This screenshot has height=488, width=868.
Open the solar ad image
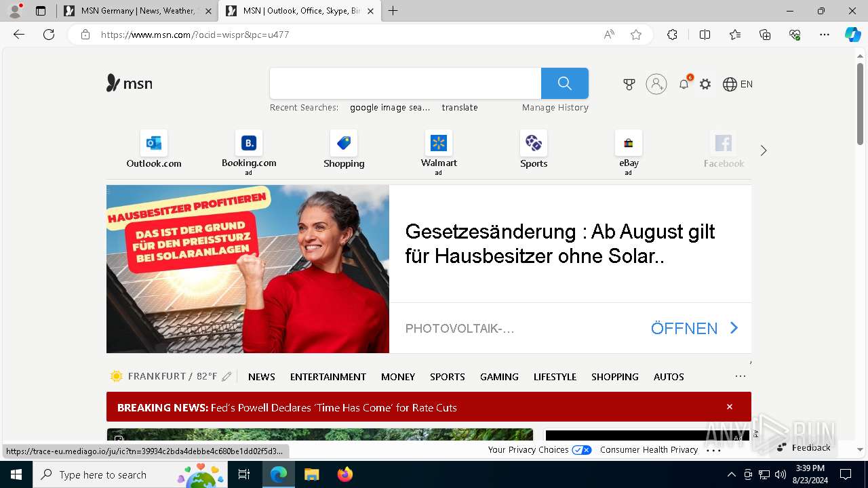point(248,269)
